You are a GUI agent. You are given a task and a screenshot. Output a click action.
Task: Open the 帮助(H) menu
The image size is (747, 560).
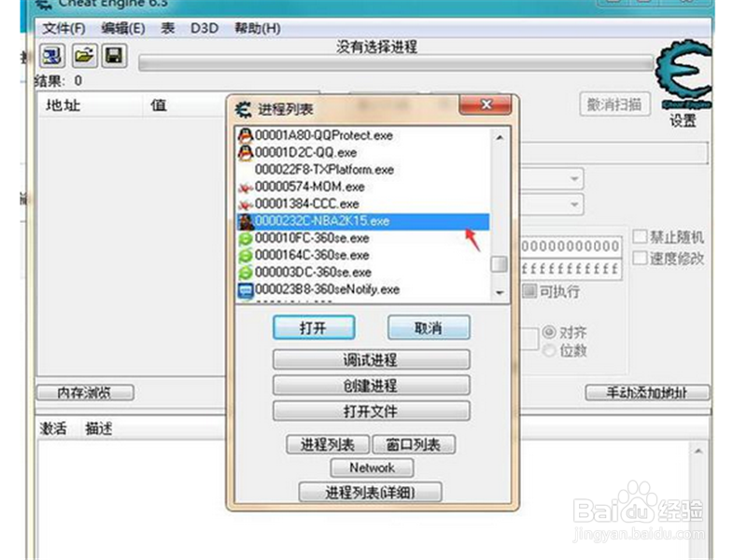(x=258, y=28)
